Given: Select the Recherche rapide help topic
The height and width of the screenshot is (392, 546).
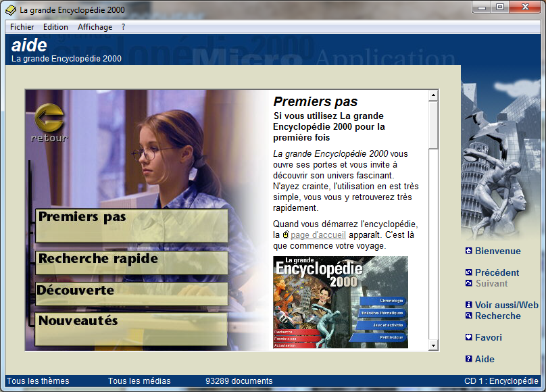Looking at the screenshot, I should 132,262.
